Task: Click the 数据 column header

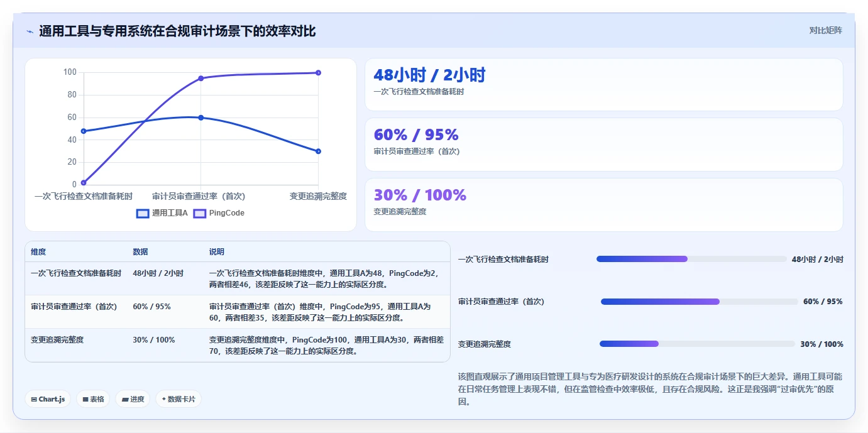Action: [140, 252]
